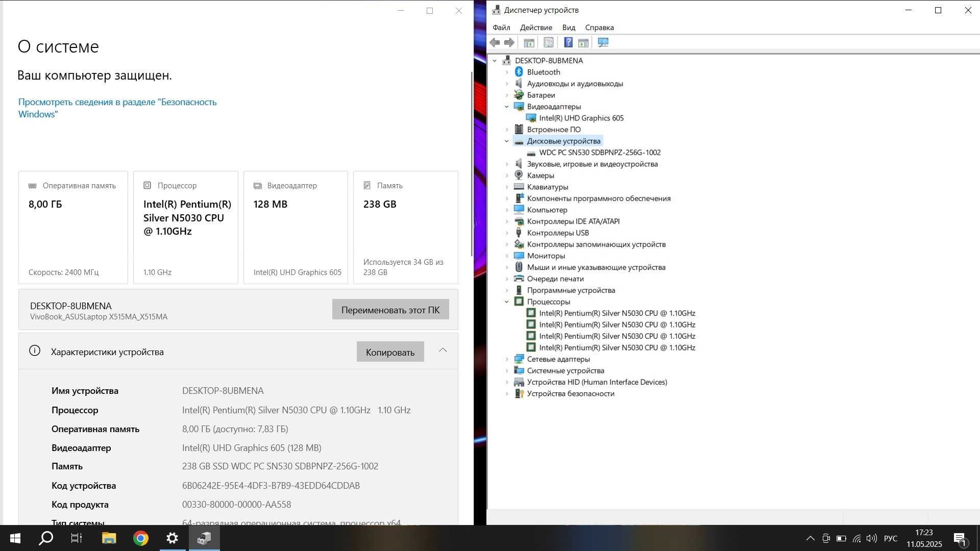
Task: Expand the Bluetooth category arrow
Action: pyautogui.click(x=507, y=72)
